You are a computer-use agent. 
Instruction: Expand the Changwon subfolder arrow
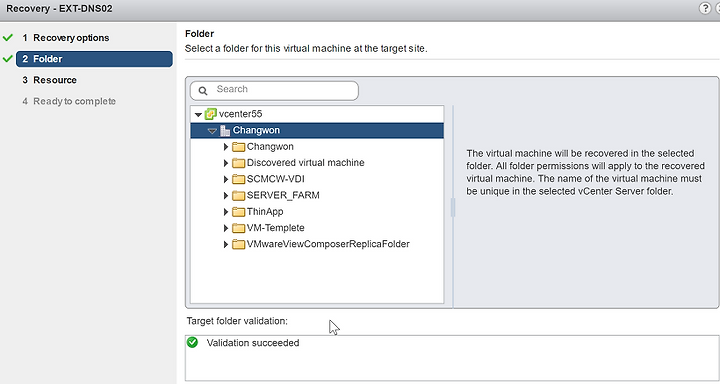pyautogui.click(x=226, y=147)
